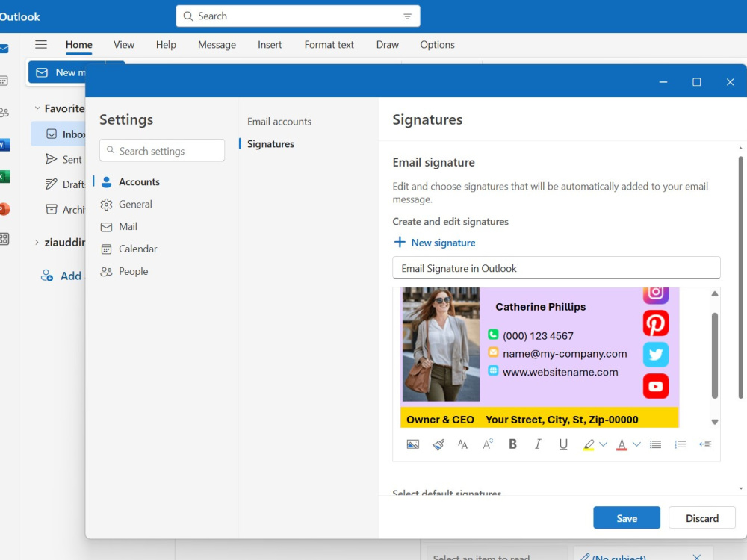Insert a bulleted list
The height and width of the screenshot is (560, 747).
[x=656, y=444]
